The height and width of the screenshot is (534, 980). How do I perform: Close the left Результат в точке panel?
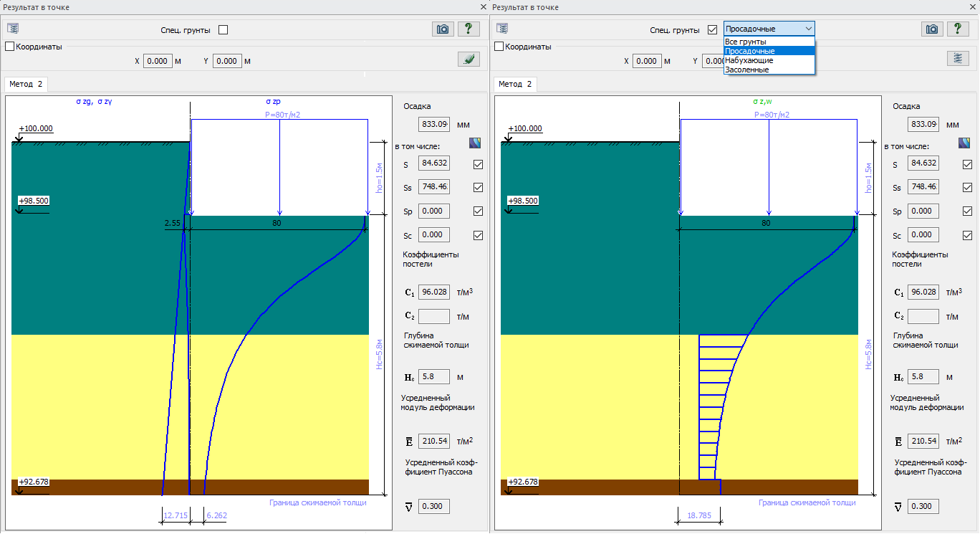[483, 6]
